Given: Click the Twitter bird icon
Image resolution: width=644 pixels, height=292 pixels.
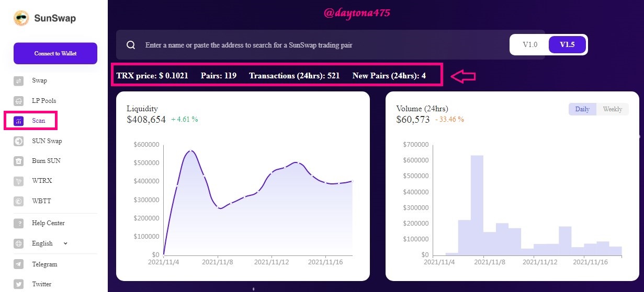Looking at the screenshot, I should 18,284.
